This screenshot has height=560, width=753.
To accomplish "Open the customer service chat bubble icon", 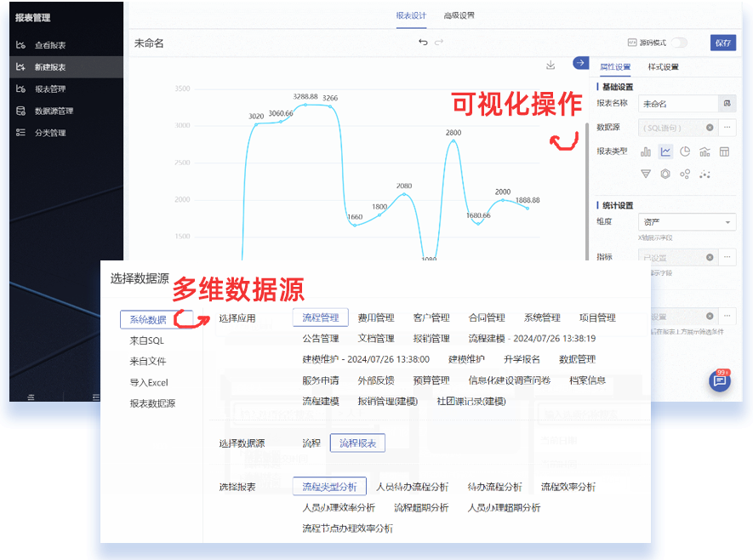I will [x=720, y=381].
